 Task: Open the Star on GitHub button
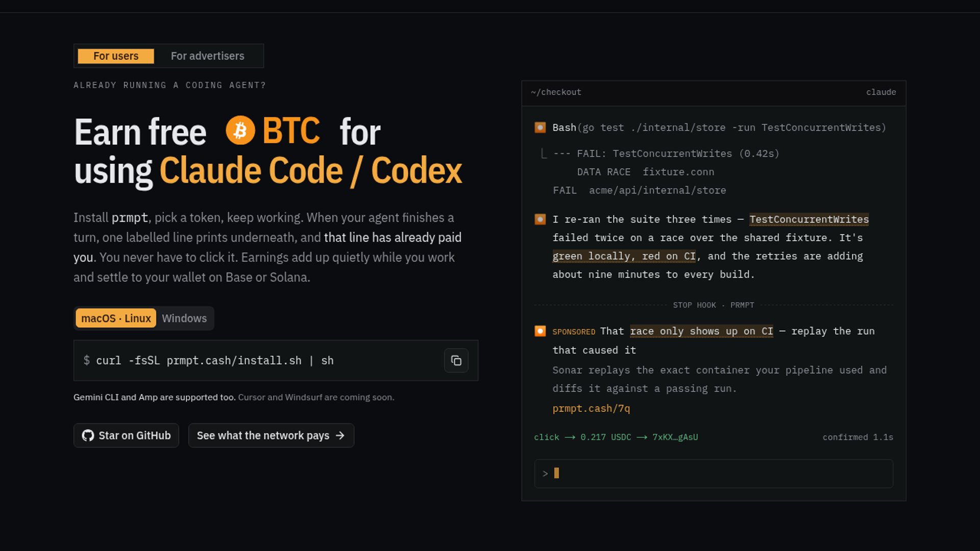coord(126,436)
